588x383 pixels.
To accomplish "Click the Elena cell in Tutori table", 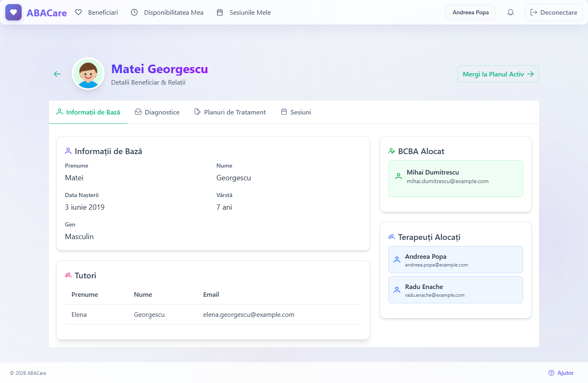I will pyautogui.click(x=79, y=314).
